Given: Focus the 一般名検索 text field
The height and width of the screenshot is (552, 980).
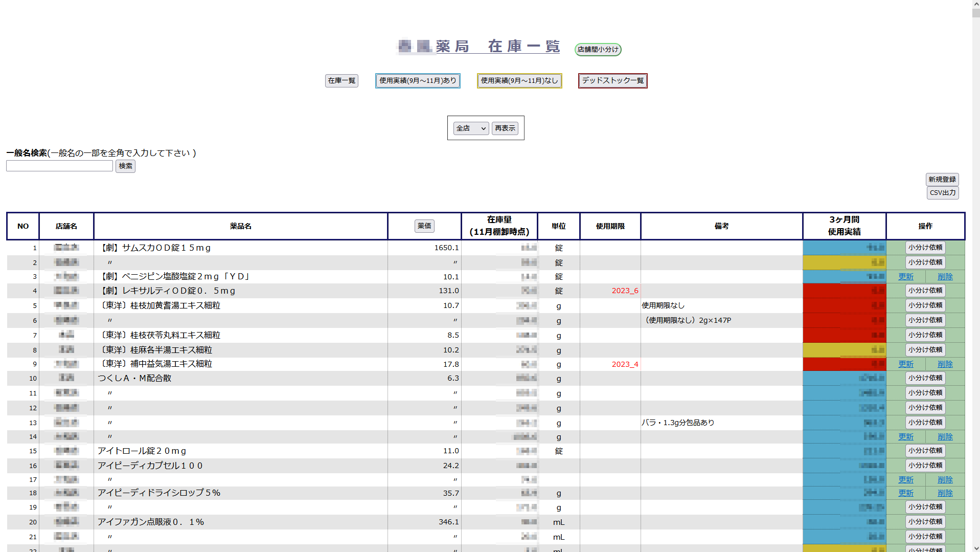Looking at the screenshot, I should (59, 166).
